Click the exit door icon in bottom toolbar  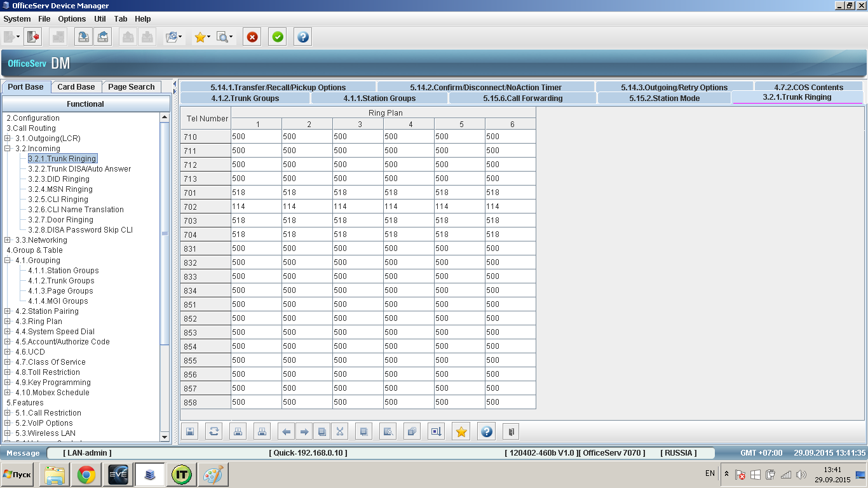click(510, 431)
